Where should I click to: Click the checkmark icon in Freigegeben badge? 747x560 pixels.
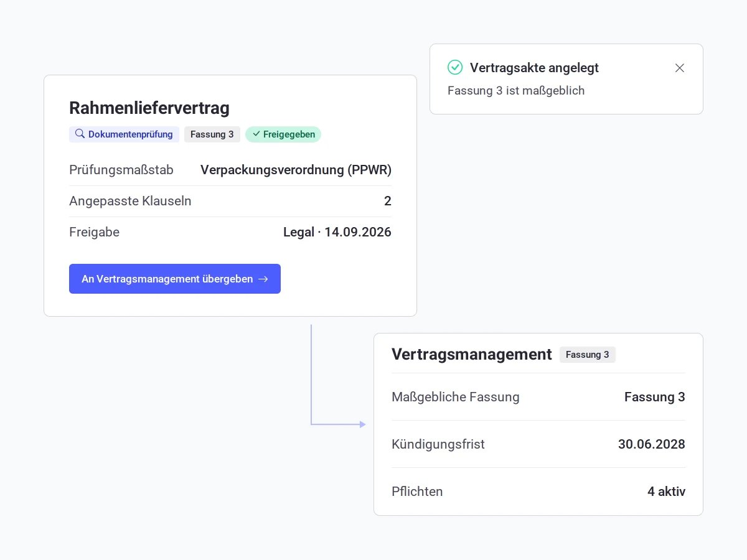point(256,134)
